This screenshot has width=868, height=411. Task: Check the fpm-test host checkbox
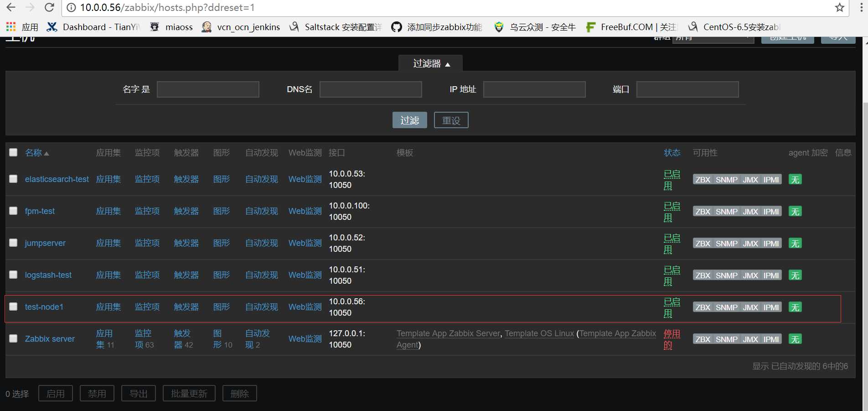pos(13,211)
